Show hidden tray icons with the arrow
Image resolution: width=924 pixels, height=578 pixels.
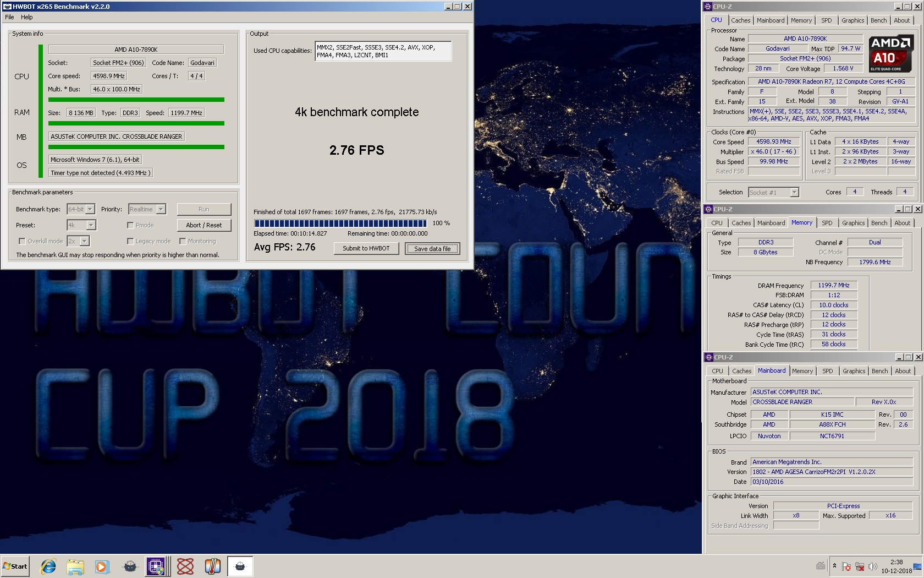[834, 566]
